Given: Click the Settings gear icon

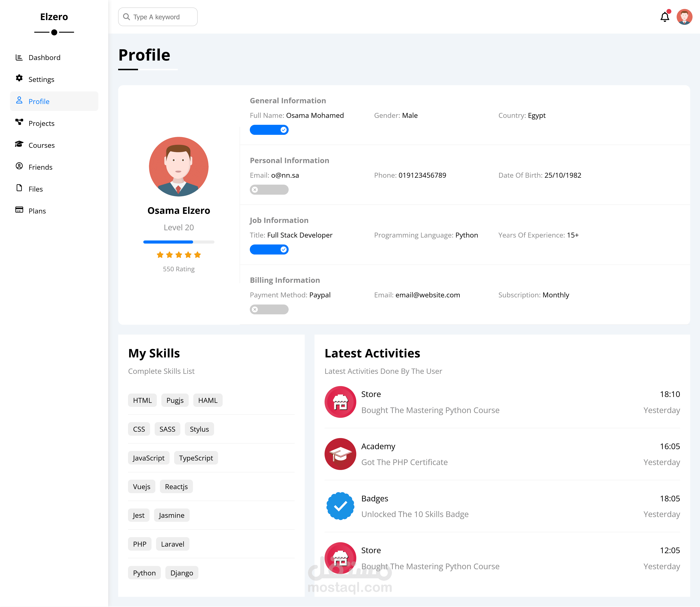Looking at the screenshot, I should click(x=19, y=78).
